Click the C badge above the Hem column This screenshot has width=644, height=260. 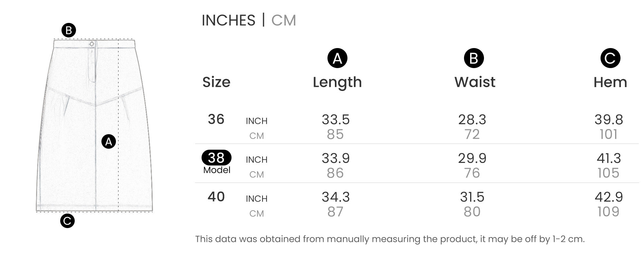coord(610,58)
